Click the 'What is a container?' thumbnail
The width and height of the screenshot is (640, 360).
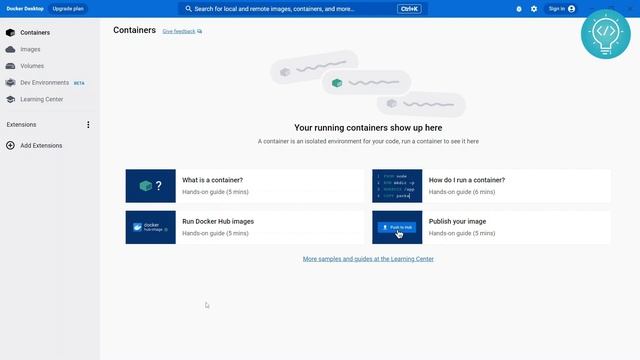151,186
